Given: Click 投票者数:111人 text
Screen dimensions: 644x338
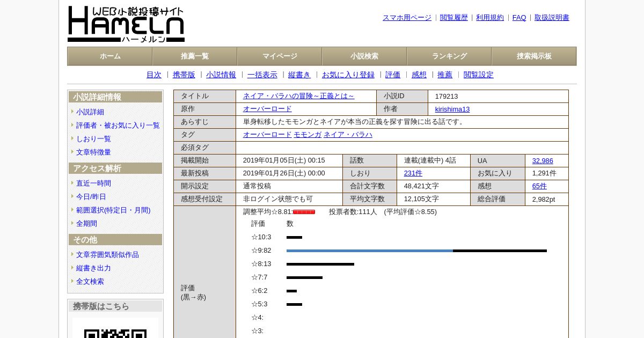Looking at the screenshot, I should (x=353, y=212).
